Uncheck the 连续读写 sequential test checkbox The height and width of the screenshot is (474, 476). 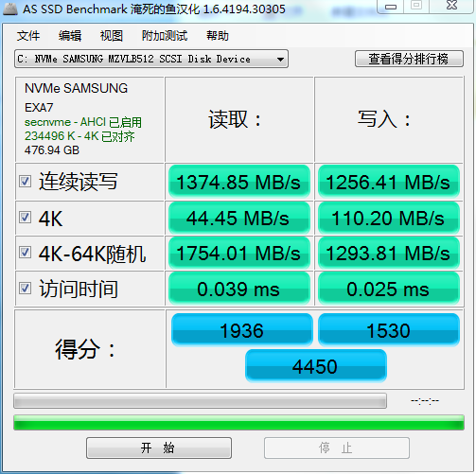[x=25, y=182]
